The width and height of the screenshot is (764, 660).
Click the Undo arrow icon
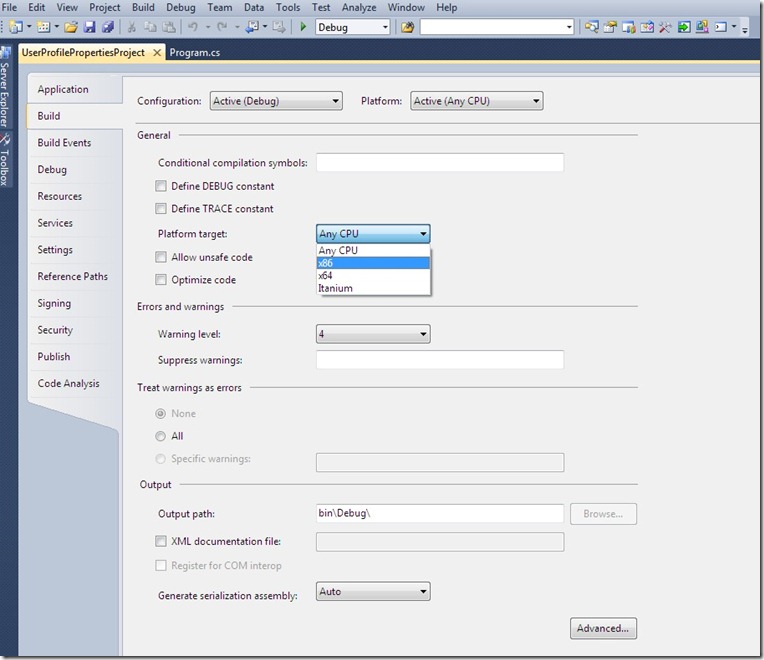(193, 27)
